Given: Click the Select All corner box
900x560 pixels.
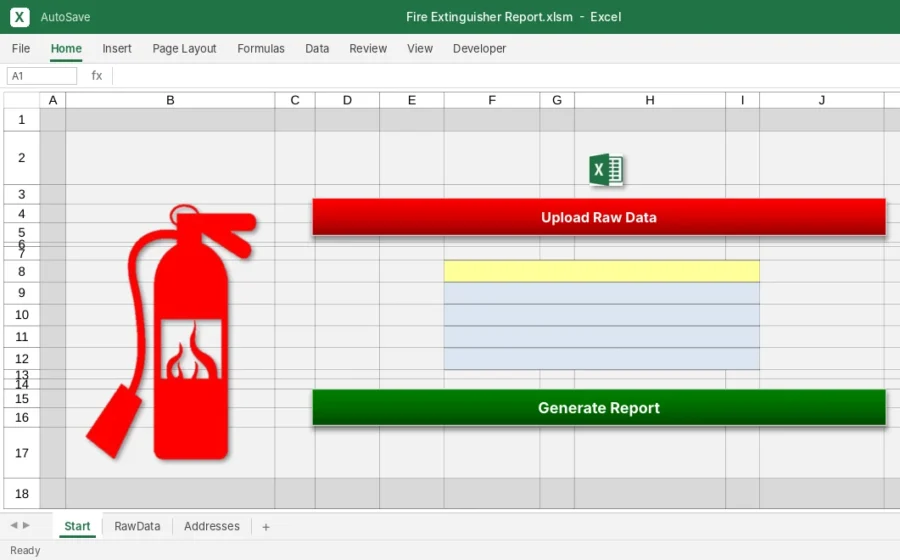Looking at the screenshot, I should point(22,100).
